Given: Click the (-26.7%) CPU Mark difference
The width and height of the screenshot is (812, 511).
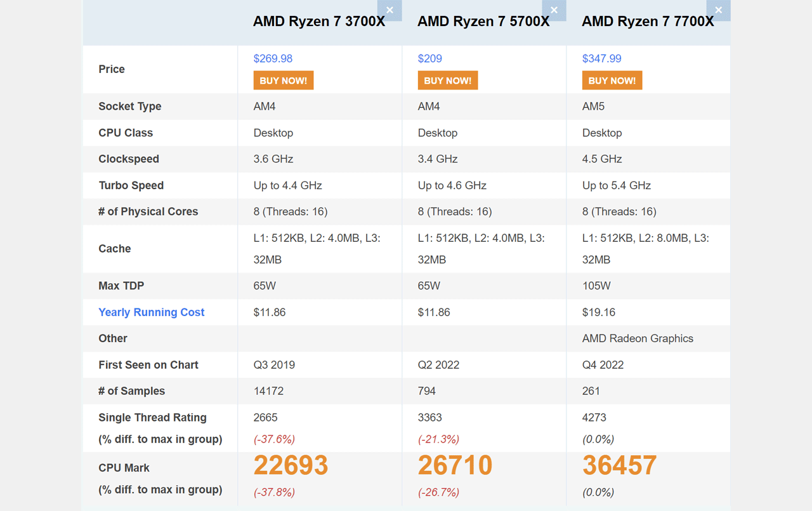Looking at the screenshot, I should pos(438,493).
